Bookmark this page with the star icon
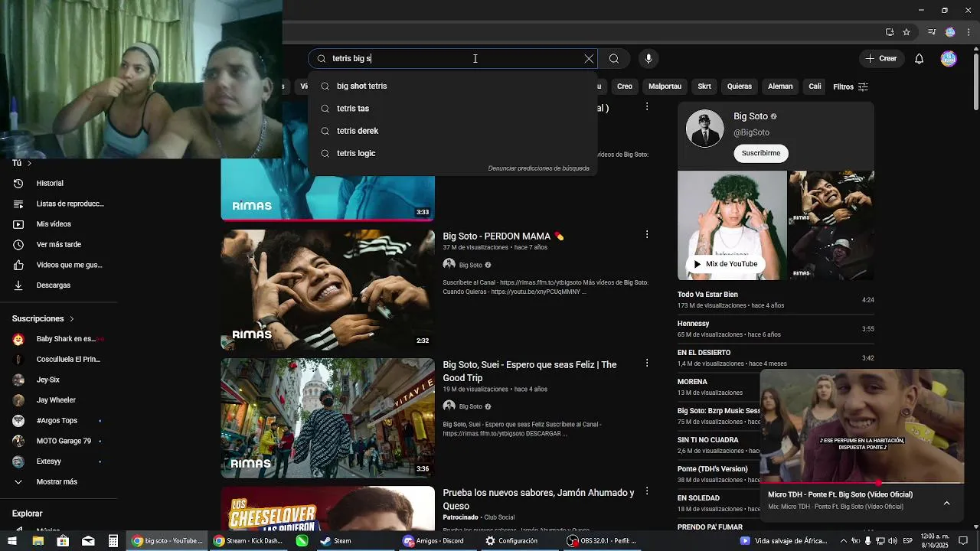 pos(906,32)
